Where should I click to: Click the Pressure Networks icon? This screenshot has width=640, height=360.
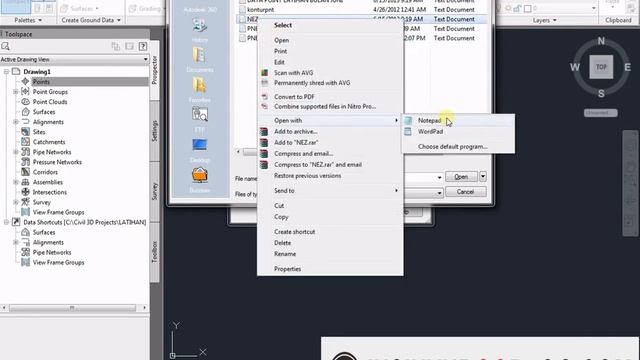click(25, 162)
